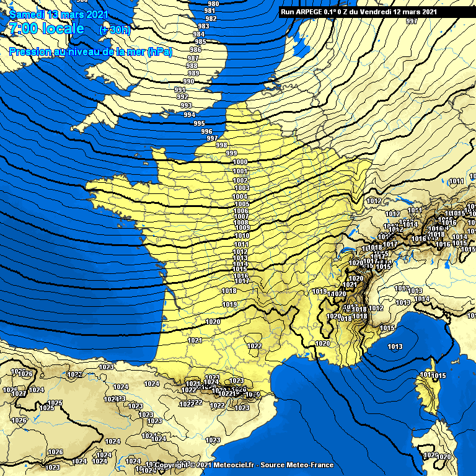This screenshot has width=476, height=476.
Task: Select the "7:00 locale" time label
Action: [x=47, y=29]
